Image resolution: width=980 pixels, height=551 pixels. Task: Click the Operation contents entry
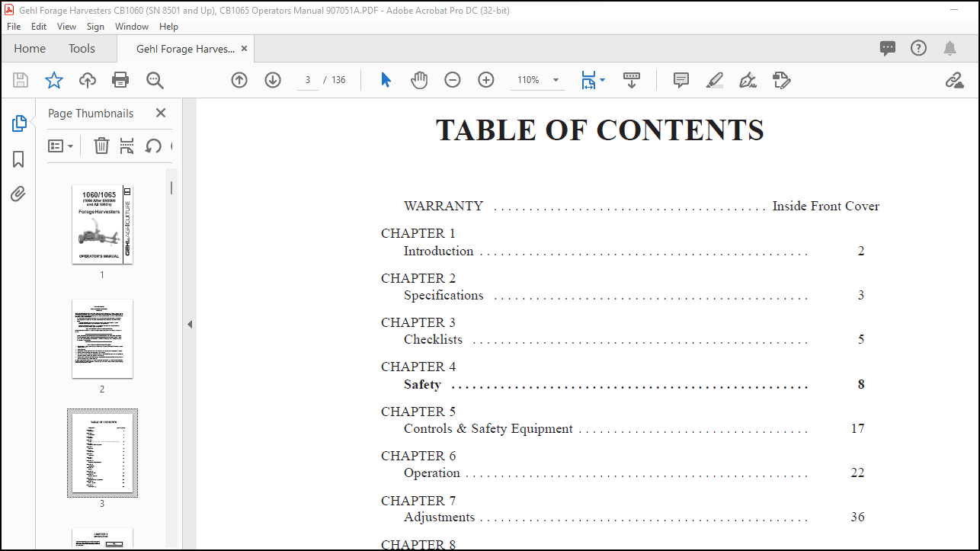tap(633, 473)
